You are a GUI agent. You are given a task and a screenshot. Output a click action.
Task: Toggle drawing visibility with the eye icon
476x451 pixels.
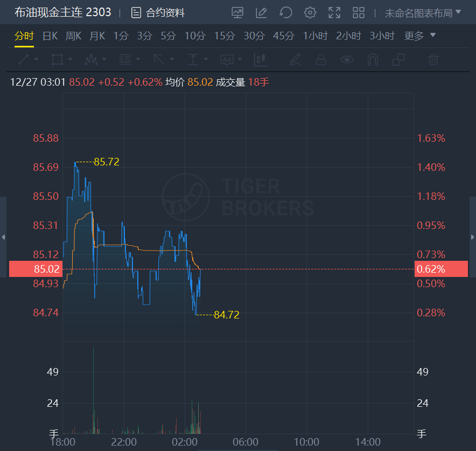tap(347, 59)
